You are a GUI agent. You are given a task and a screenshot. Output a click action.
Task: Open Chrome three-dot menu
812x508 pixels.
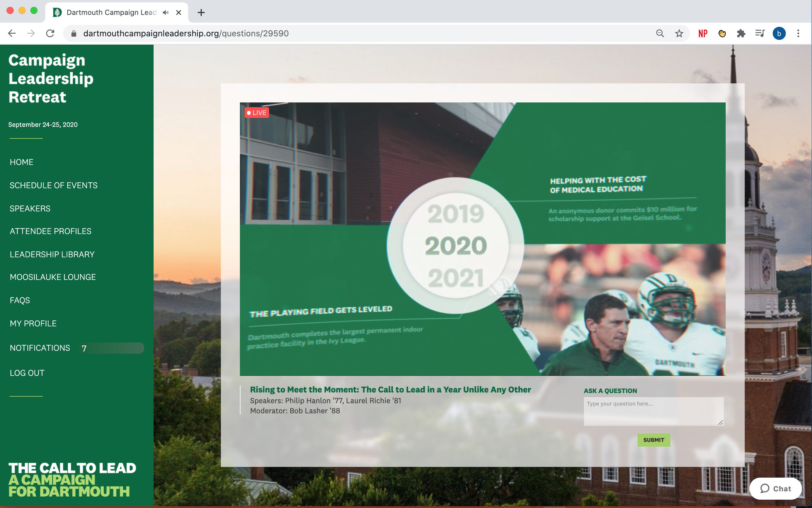coord(798,33)
